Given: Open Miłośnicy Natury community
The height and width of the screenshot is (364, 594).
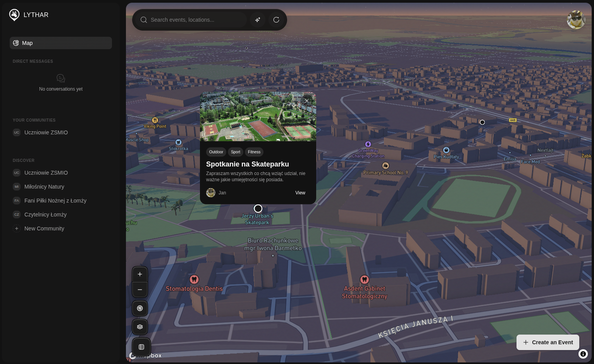Looking at the screenshot, I should pos(44,187).
